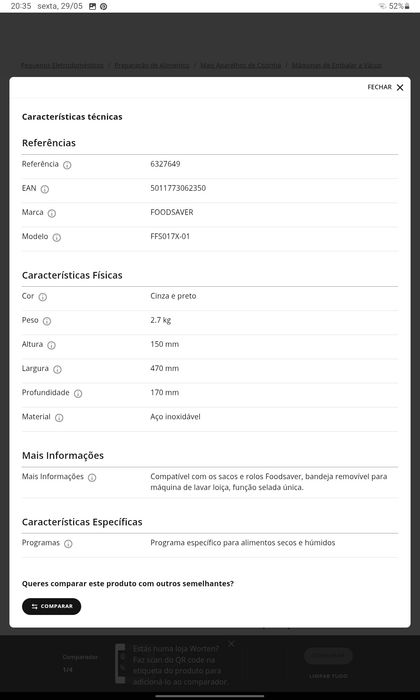Open the Preparação de Alimentos breadcrumb link

click(x=152, y=66)
